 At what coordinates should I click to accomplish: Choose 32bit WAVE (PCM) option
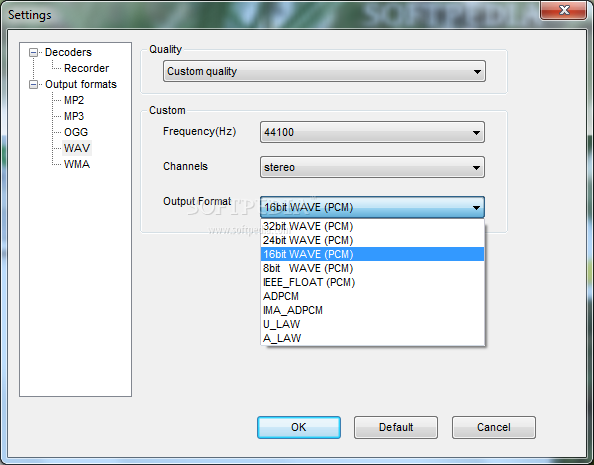coord(372,226)
